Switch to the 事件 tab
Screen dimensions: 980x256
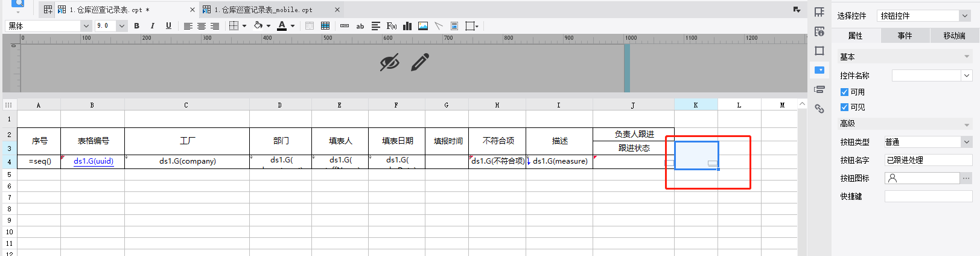(x=905, y=36)
